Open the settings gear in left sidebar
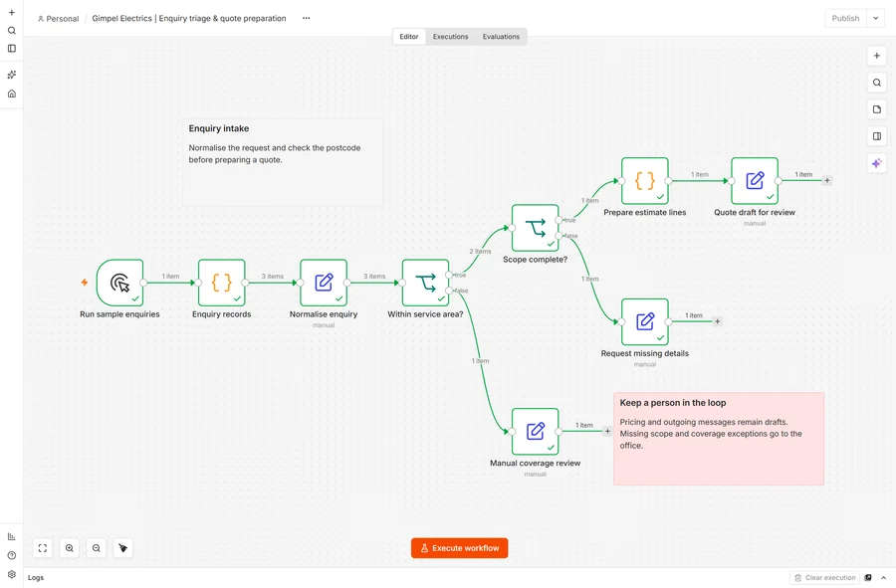This screenshot has height=588, width=896. click(11, 574)
